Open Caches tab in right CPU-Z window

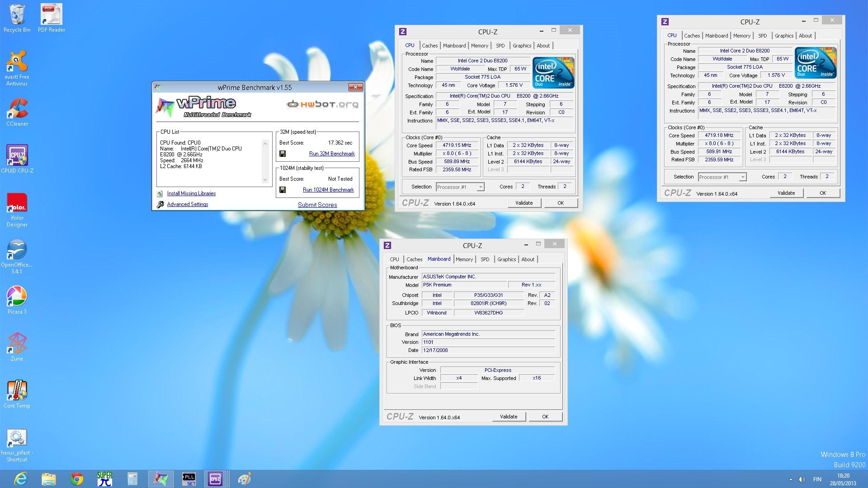[x=692, y=36]
